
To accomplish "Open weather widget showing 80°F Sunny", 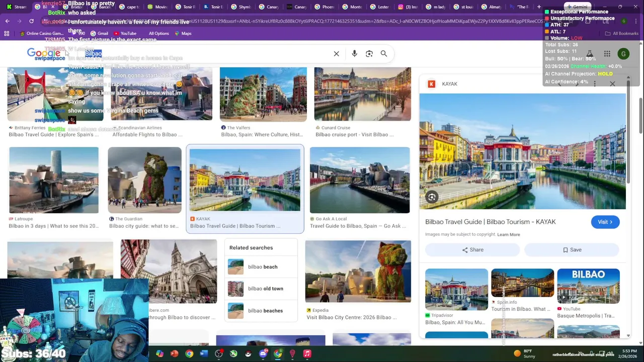I will (x=526, y=353).
